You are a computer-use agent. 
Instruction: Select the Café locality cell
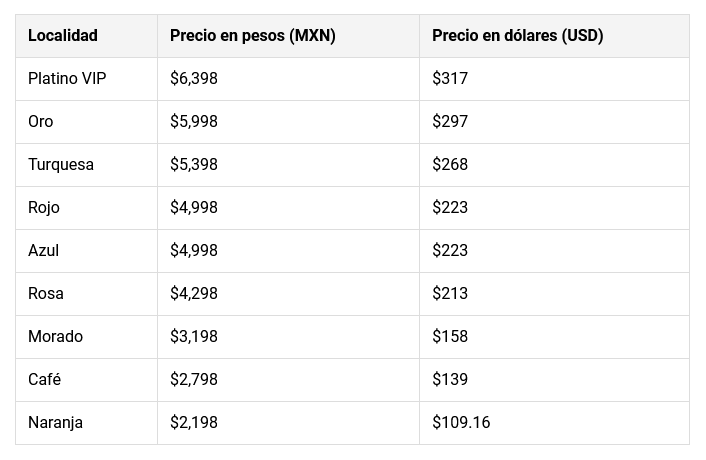(x=45, y=380)
